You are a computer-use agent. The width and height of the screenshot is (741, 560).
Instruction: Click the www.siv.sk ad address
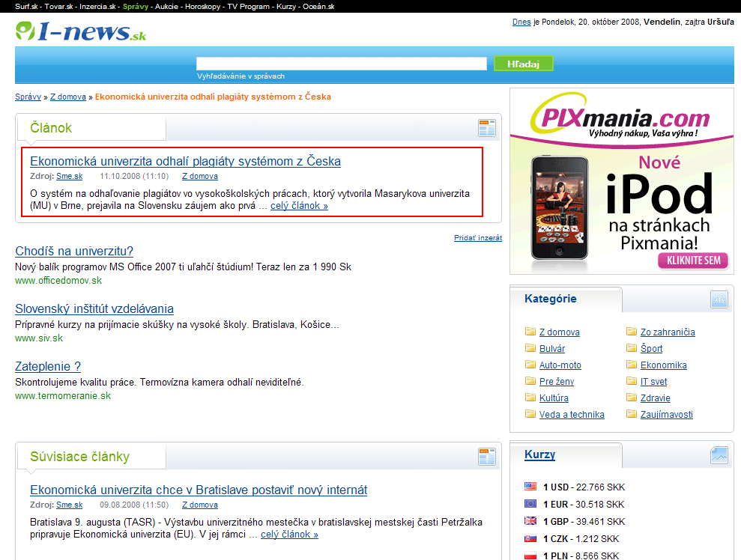39,338
